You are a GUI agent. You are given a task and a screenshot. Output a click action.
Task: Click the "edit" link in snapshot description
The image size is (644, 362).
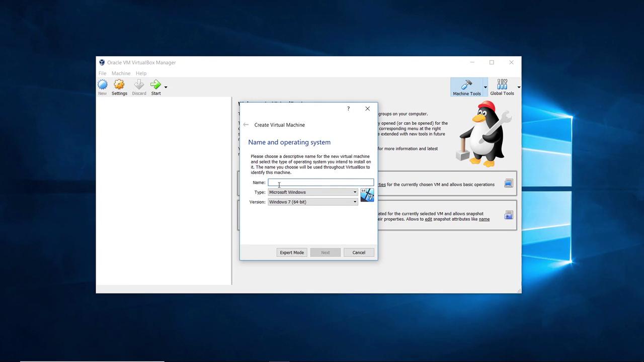428,219
